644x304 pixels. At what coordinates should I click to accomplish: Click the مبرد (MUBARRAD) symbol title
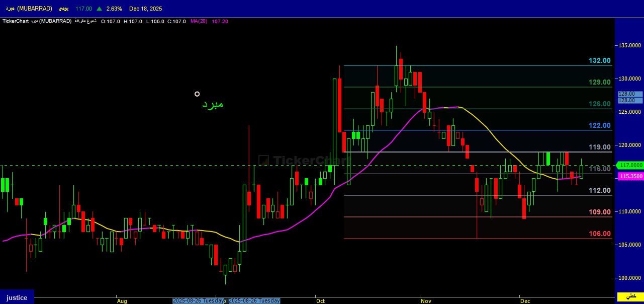point(29,9)
